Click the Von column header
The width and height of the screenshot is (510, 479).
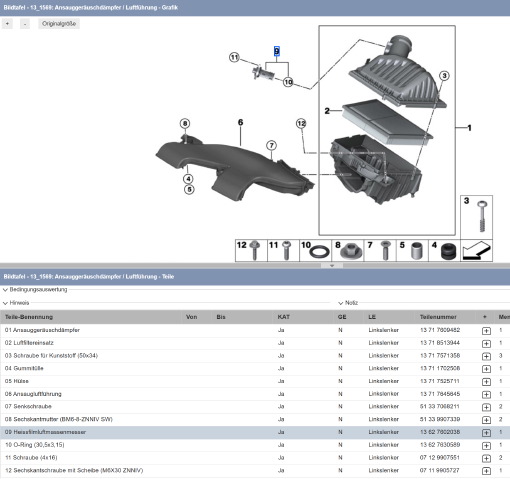[x=191, y=317]
